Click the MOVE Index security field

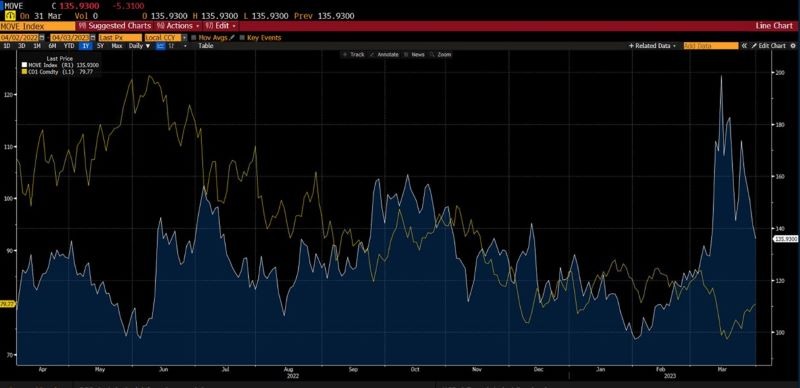coord(37,26)
